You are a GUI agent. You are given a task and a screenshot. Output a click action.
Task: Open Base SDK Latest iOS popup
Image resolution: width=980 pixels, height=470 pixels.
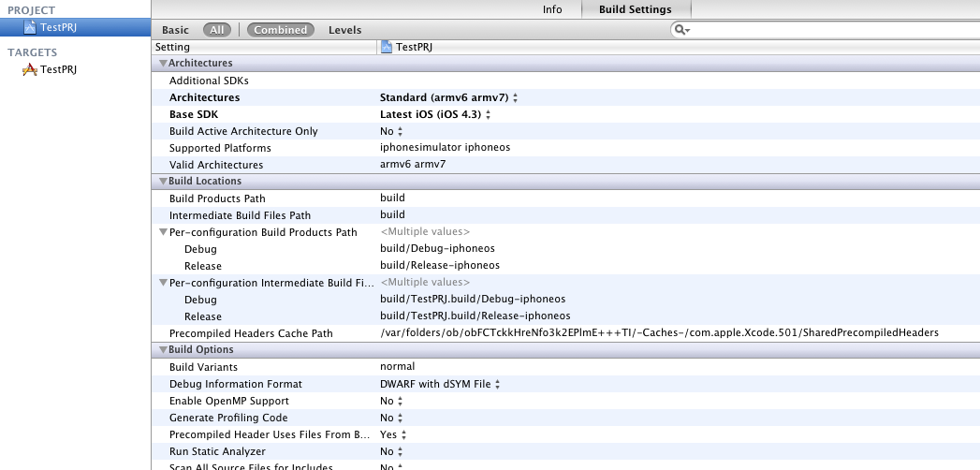coord(435,114)
